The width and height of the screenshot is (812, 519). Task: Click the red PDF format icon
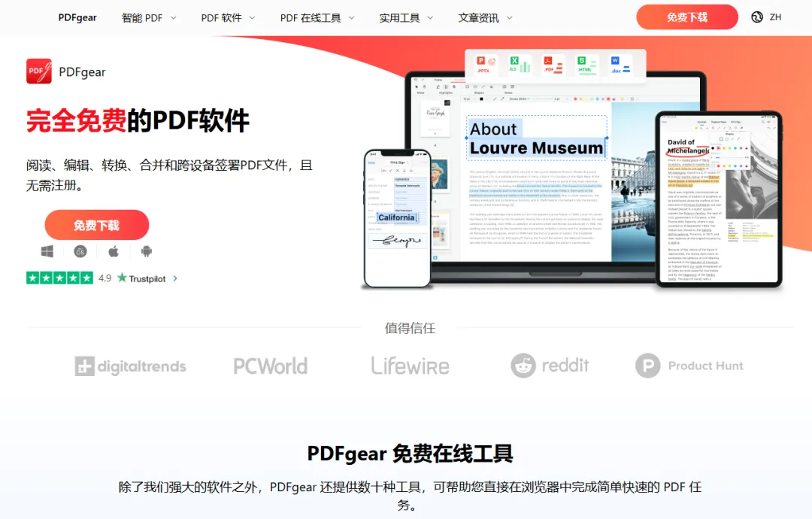pyautogui.click(x=553, y=65)
